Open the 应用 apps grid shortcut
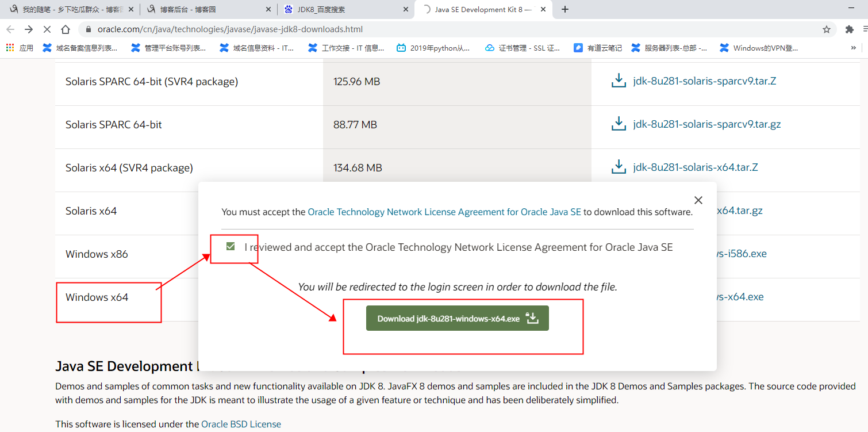 20,48
